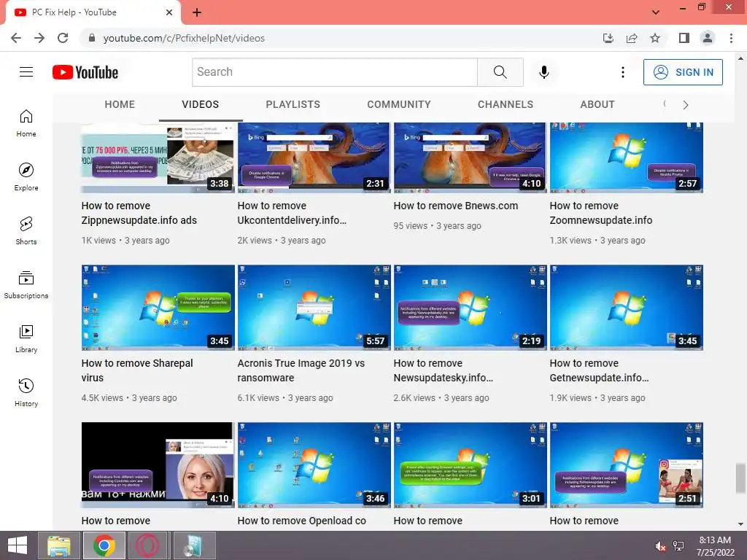This screenshot has height=560, width=747.
Task: Play Getnewsupdate.info video thumbnail
Action: (x=626, y=308)
